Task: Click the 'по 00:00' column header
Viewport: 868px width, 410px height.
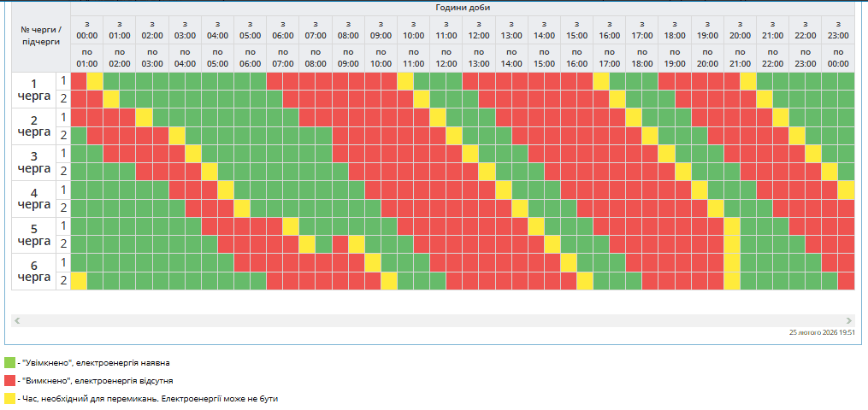Action: [838, 58]
